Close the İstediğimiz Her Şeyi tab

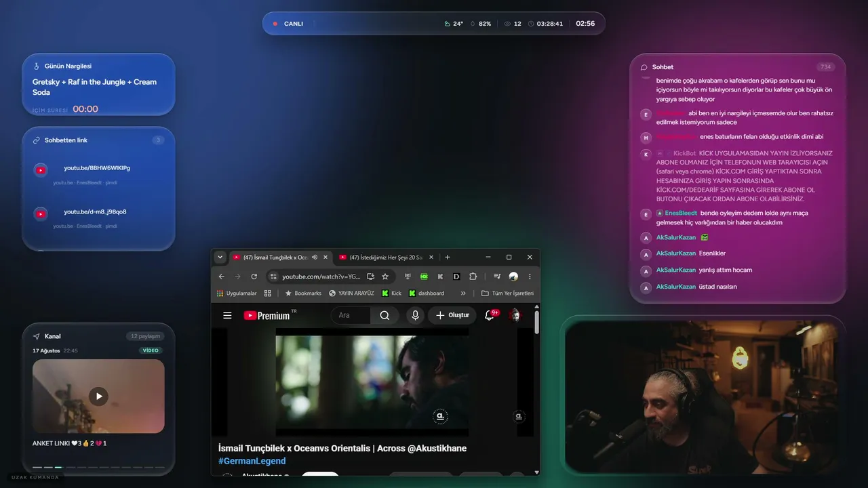pos(431,258)
